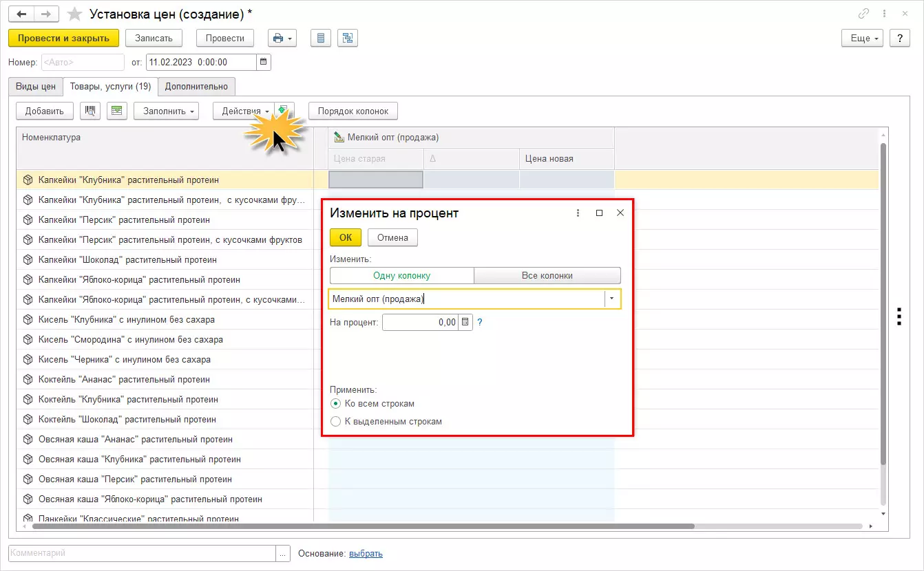Switch to the Товары, услуги (19) tab
The height and width of the screenshot is (571, 924).
[110, 87]
